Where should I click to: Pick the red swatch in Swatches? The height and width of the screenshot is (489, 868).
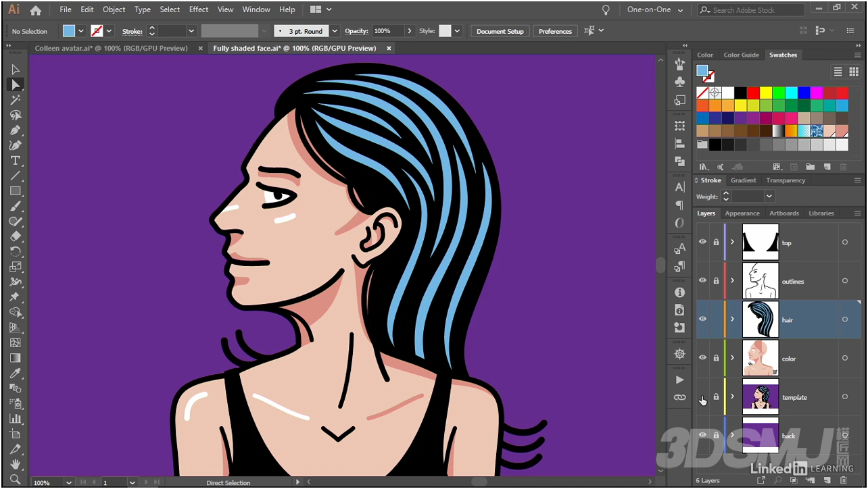click(x=753, y=93)
